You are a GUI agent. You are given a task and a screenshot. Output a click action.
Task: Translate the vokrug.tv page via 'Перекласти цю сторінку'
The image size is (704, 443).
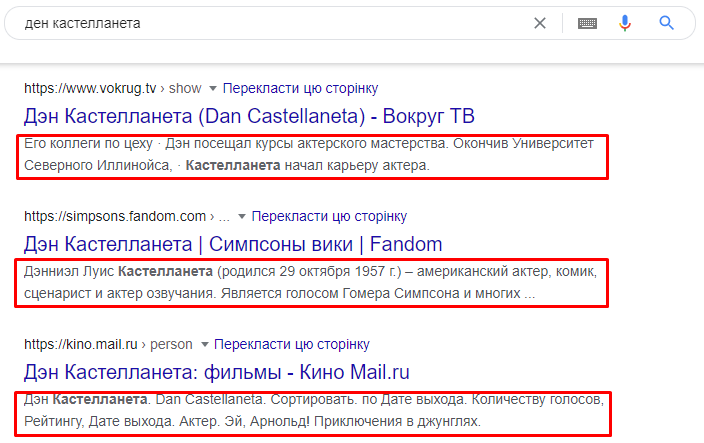coord(300,88)
